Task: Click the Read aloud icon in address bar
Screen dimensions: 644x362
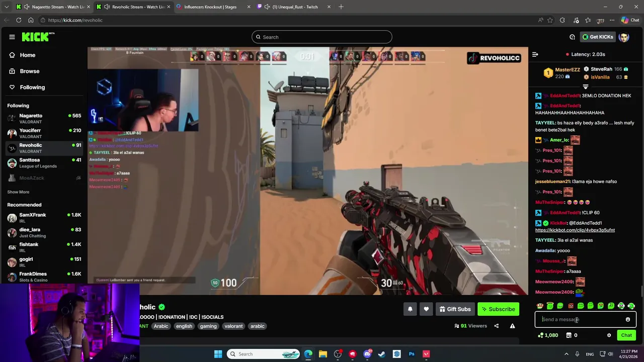Action: [540, 20]
